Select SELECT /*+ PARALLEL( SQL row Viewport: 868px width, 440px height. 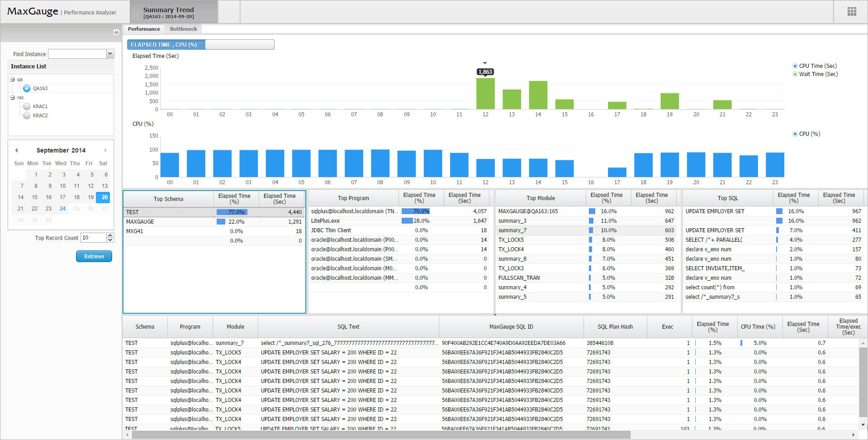[x=773, y=239]
